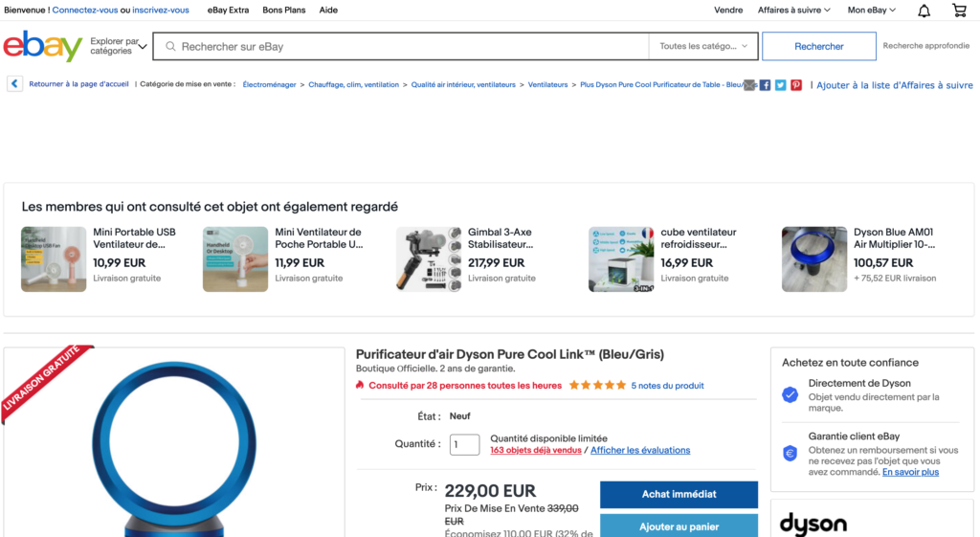Click En savoir plus link
980x537 pixels.
pyautogui.click(x=910, y=472)
